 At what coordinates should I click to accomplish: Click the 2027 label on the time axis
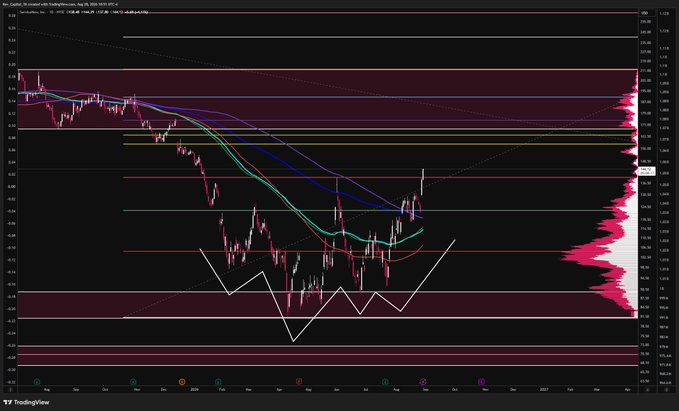click(544, 390)
